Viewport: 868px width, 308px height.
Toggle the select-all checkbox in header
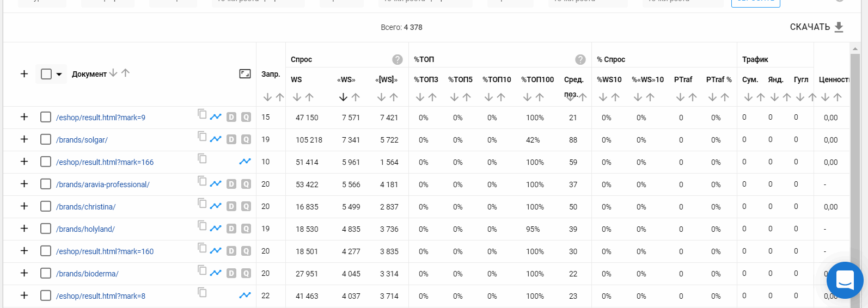[46, 74]
